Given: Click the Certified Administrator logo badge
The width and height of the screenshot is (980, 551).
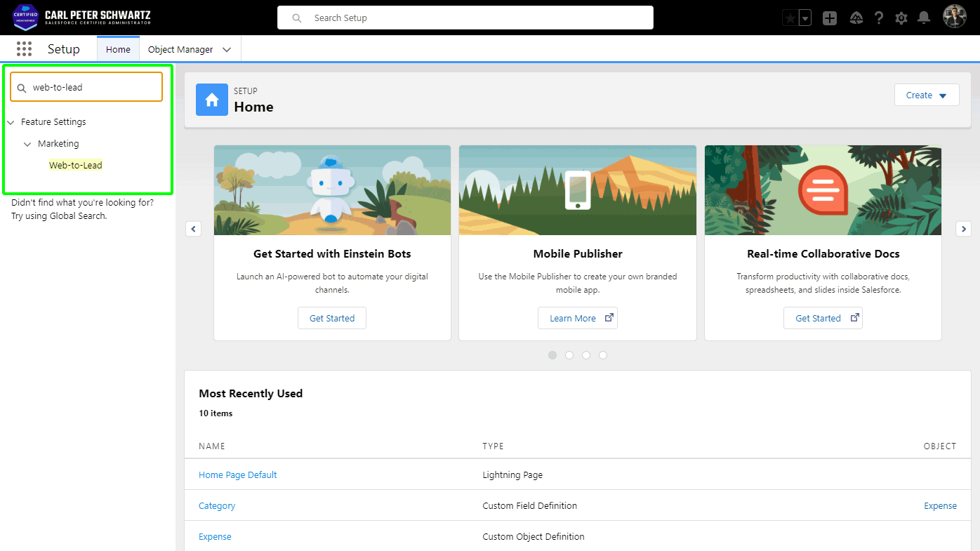Looking at the screenshot, I should click(25, 17).
